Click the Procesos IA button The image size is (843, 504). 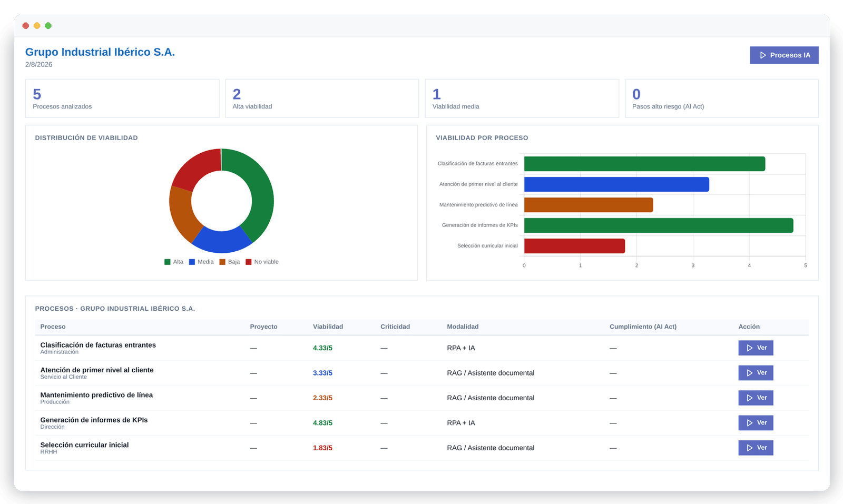click(784, 55)
